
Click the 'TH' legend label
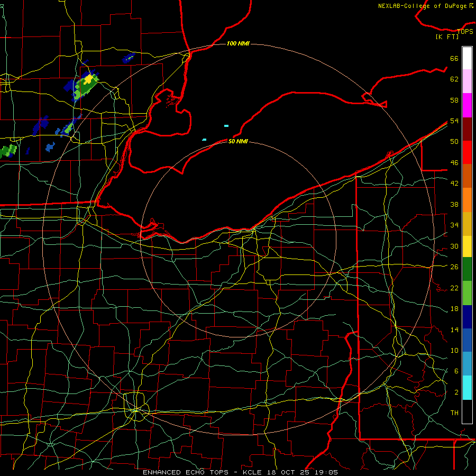(454, 413)
